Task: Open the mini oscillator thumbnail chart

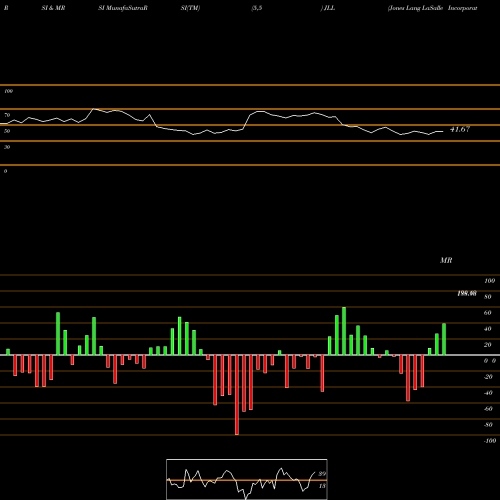Action: [247, 479]
